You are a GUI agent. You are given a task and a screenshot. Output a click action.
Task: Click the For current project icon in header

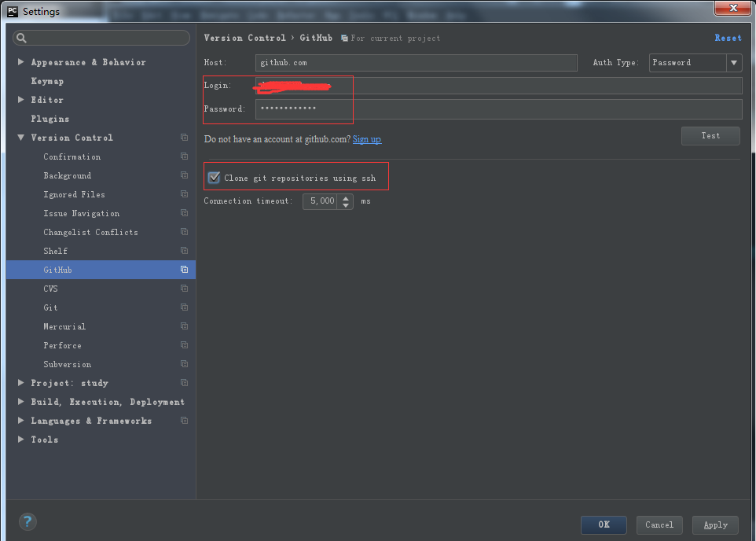(344, 38)
